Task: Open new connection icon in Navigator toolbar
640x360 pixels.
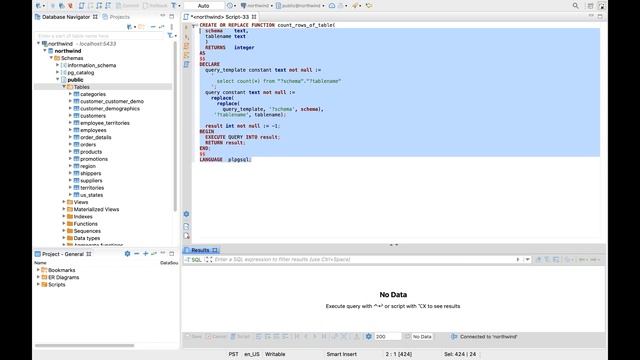Action: pos(130,27)
